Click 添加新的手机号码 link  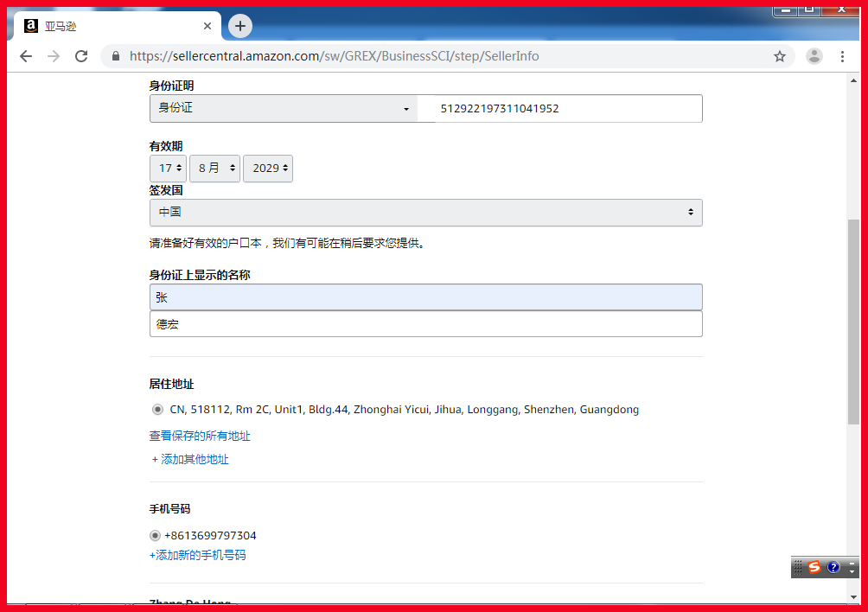pos(198,555)
